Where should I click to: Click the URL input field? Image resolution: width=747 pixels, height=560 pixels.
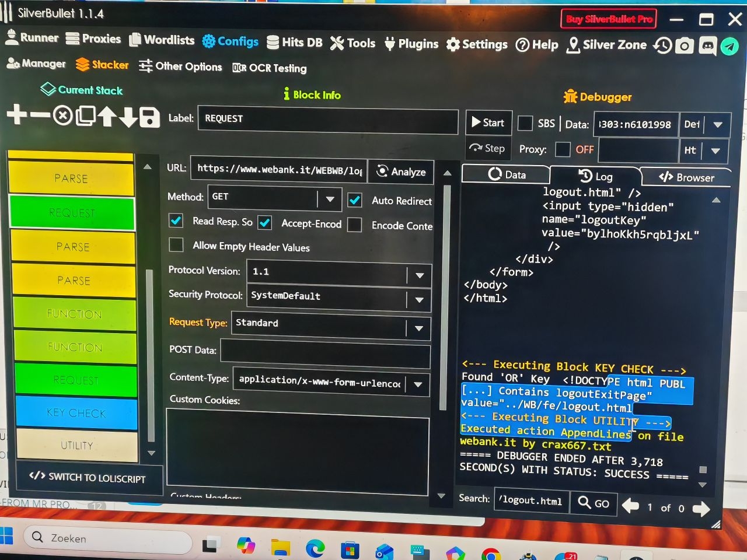pos(279,170)
